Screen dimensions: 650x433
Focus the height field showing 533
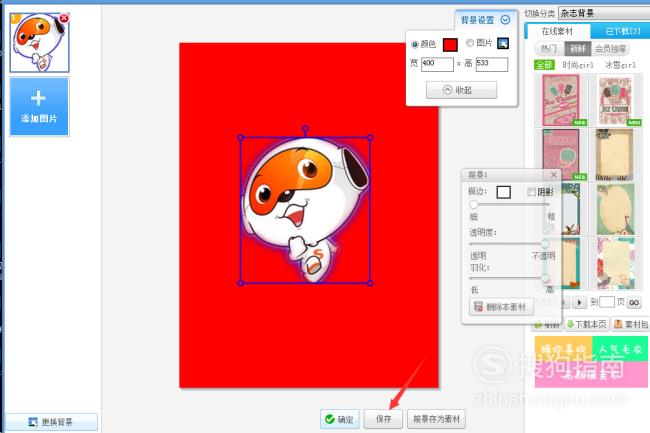click(492, 64)
